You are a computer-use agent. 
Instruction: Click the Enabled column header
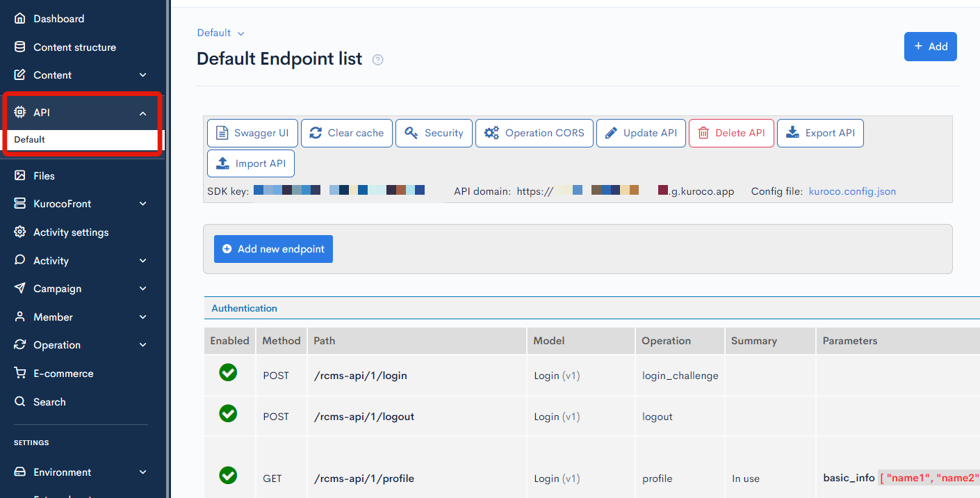(229, 341)
